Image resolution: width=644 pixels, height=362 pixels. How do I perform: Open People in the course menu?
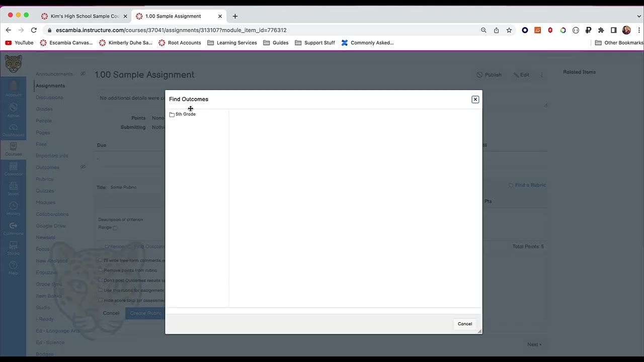44,121
